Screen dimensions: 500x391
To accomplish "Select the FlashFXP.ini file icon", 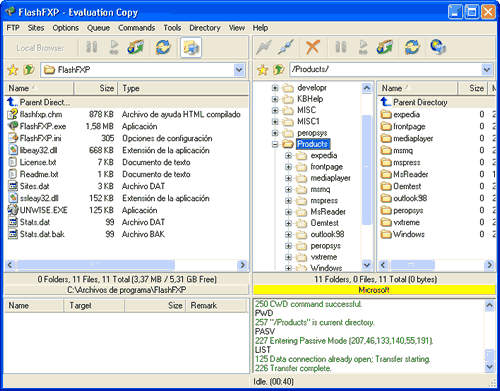I will pyautogui.click(x=13, y=138).
